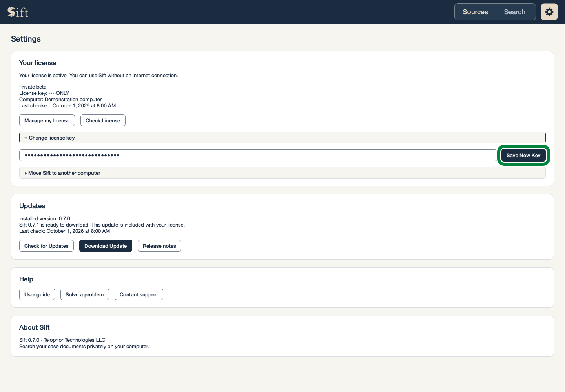Screen dimensions: 565x392
Task: Click 'Search your case documents privately' text
Action: tap(84, 347)
